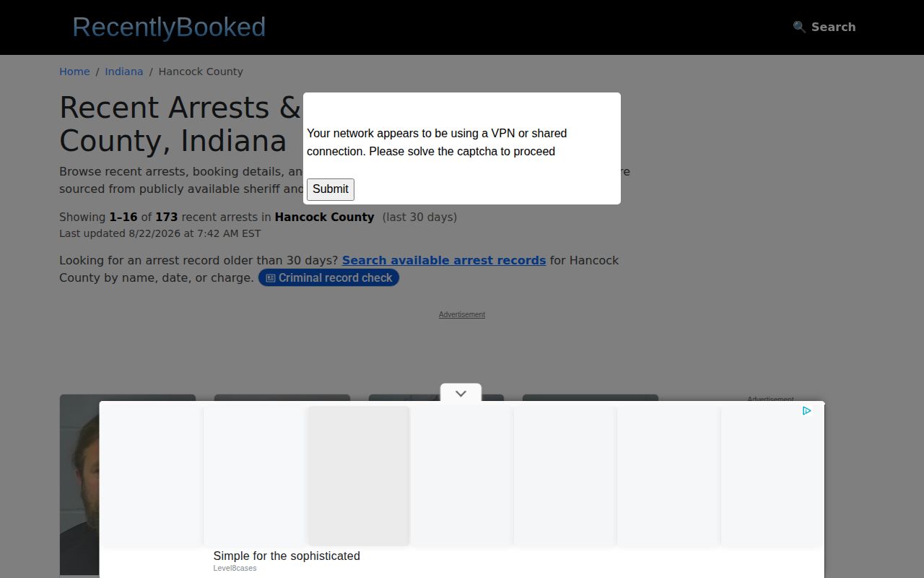Open the Indiana breadcrumb link

click(124, 72)
